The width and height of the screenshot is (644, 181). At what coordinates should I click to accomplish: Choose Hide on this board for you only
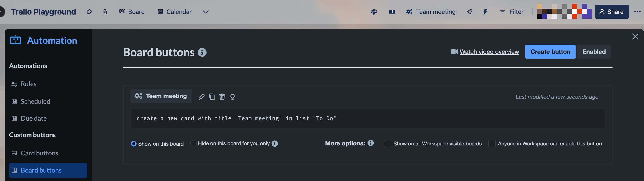tap(193, 143)
